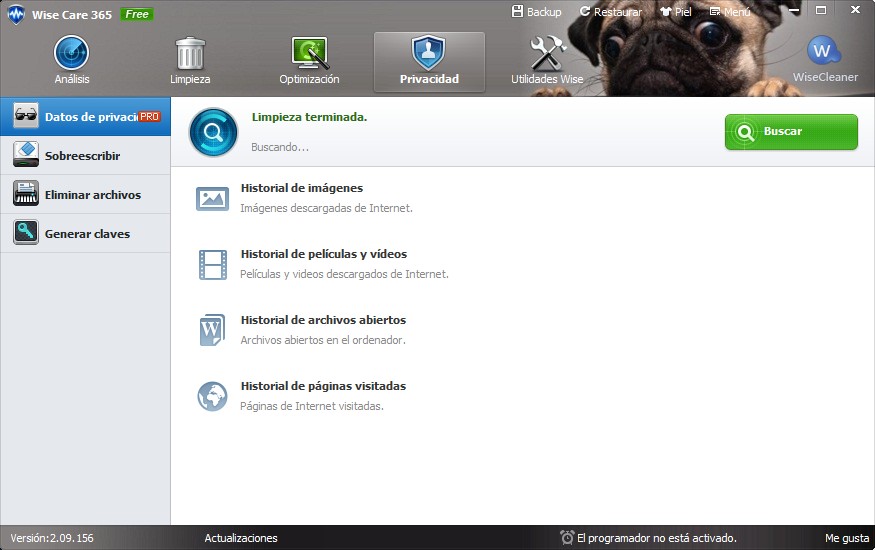Open the Limpieza trash can icon
Image resolution: width=875 pixels, height=550 pixels.
point(190,53)
